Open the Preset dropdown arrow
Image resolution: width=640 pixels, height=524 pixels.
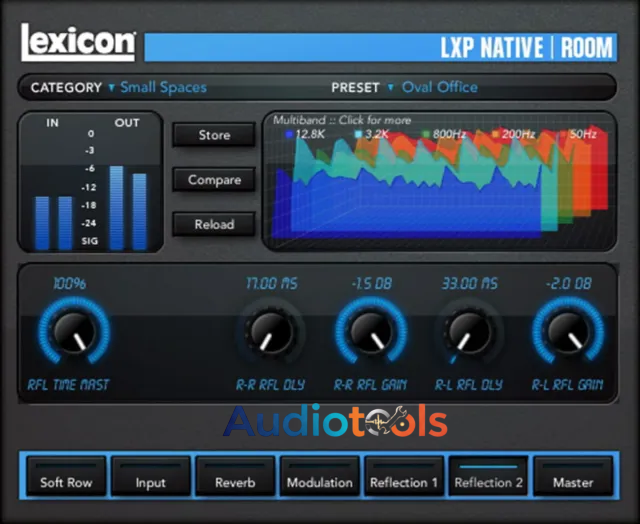coord(391,87)
